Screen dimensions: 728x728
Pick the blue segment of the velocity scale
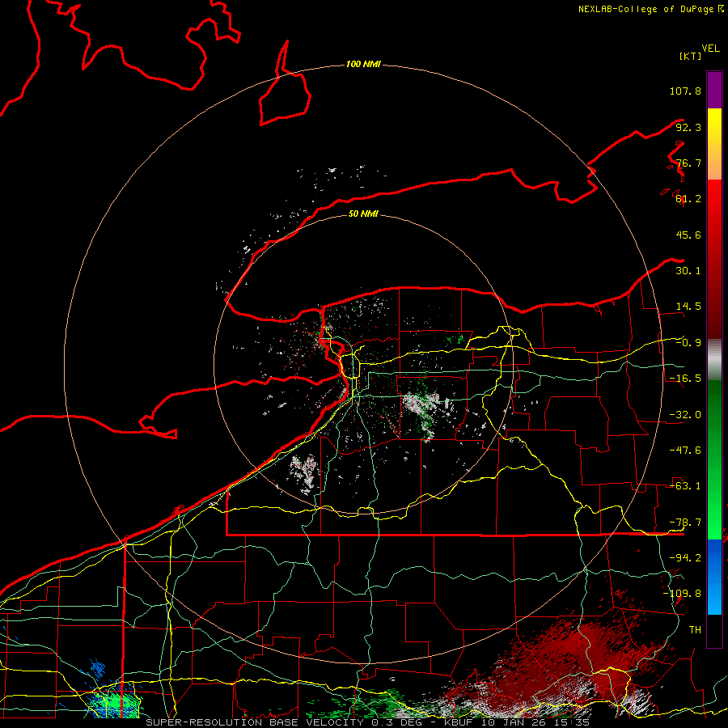(714, 577)
